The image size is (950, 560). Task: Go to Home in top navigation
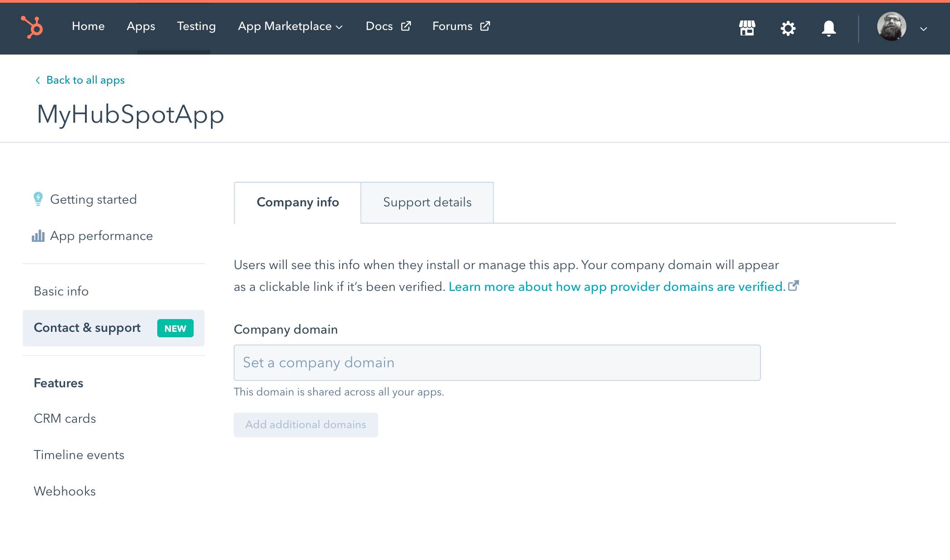[88, 26]
